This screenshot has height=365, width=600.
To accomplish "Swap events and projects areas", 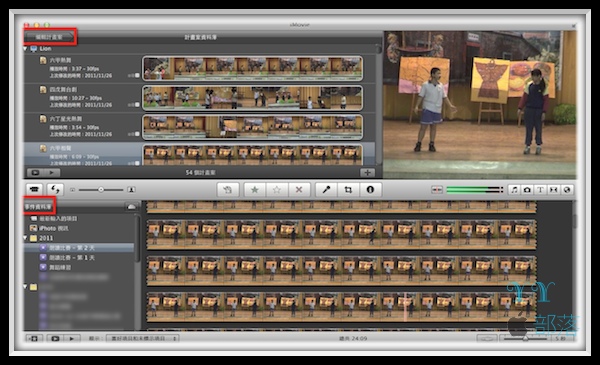I will pos(55,189).
